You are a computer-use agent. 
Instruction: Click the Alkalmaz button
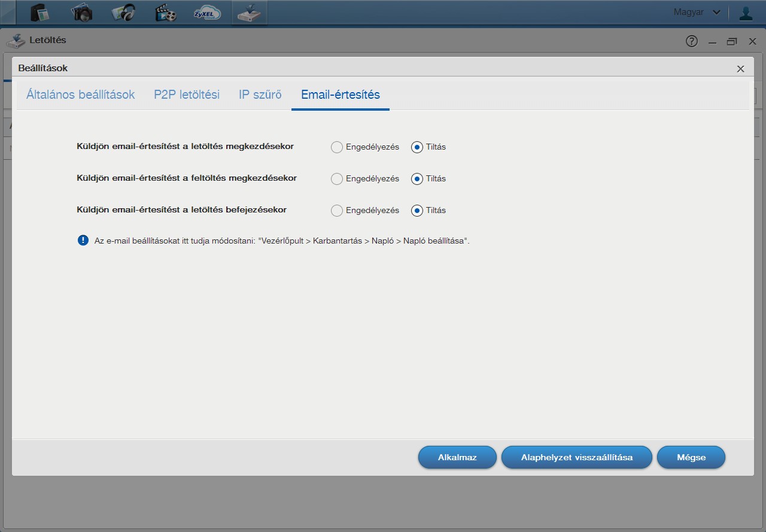pyautogui.click(x=457, y=457)
